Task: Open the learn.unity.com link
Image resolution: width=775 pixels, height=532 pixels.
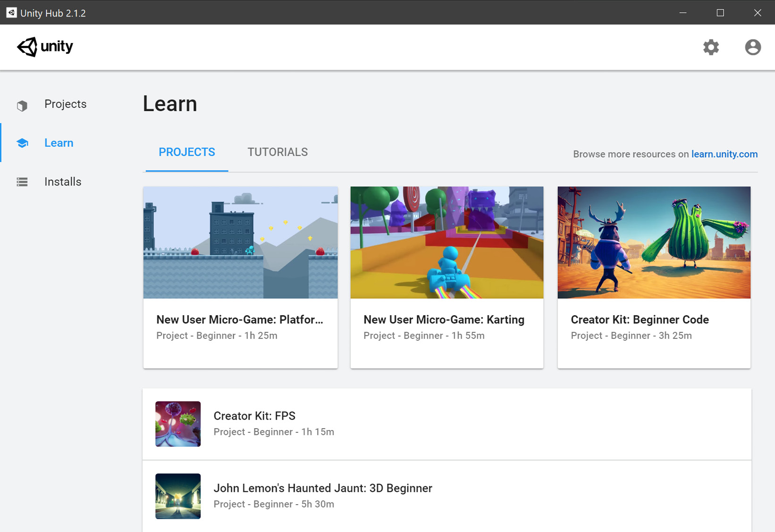Action: click(724, 154)
